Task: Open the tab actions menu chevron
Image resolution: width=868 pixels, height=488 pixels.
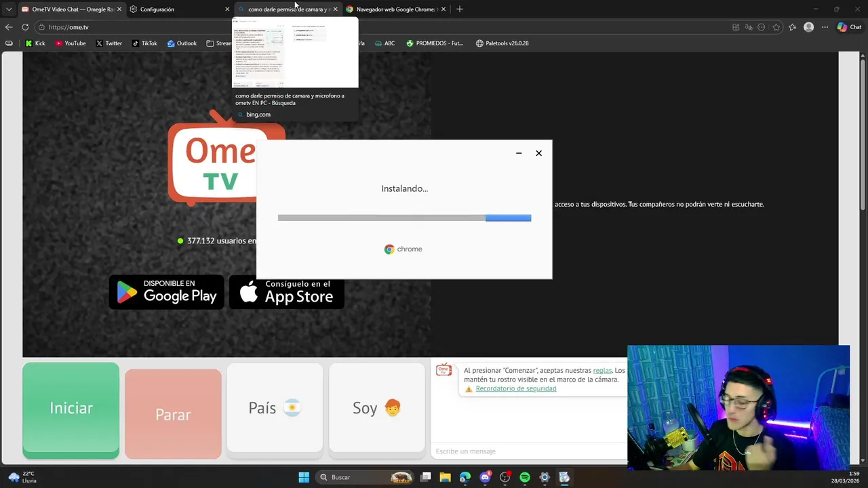Action: (x=8, y=9)
